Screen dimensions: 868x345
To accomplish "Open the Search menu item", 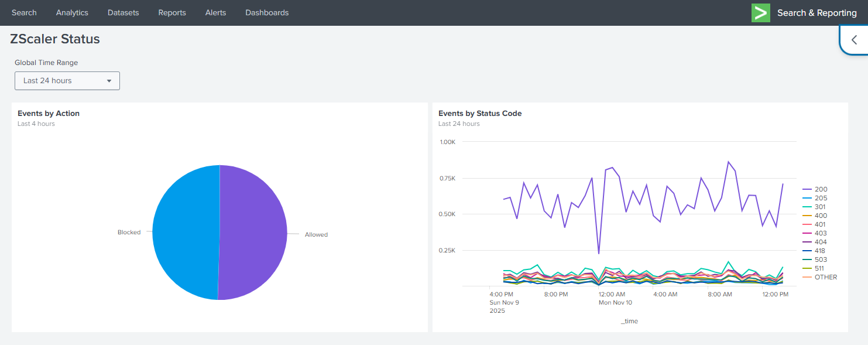I will pos(24,13).
